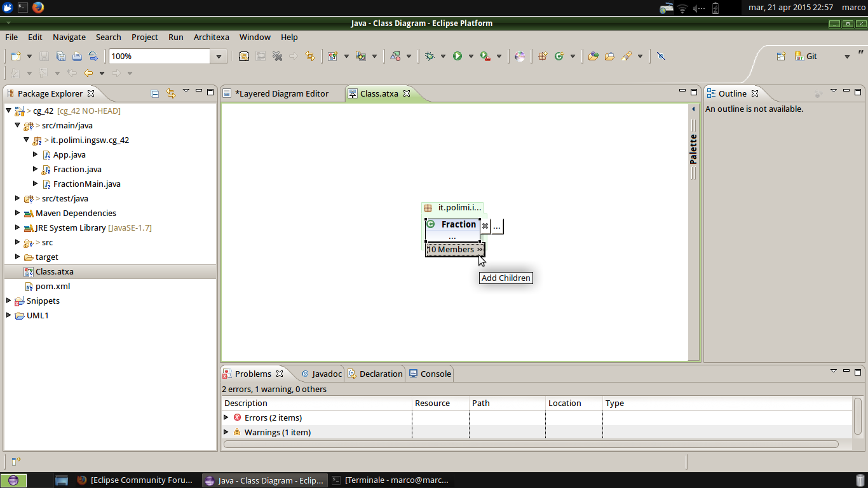Close the Class.atxa editor tab
Image resolution: width=868 pixels, height=488 pixels.
click(x=407, y=93)
